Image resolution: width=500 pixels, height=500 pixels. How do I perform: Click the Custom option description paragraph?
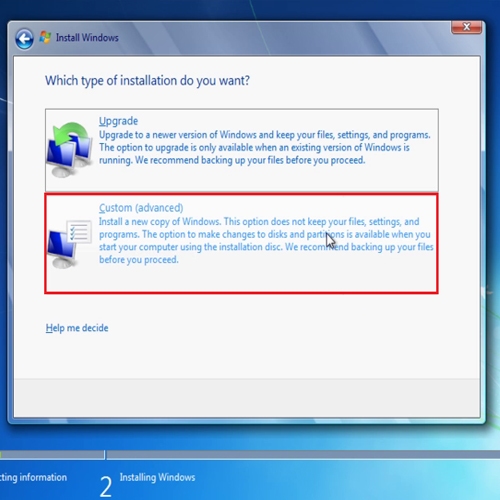(x=266, y=241)
